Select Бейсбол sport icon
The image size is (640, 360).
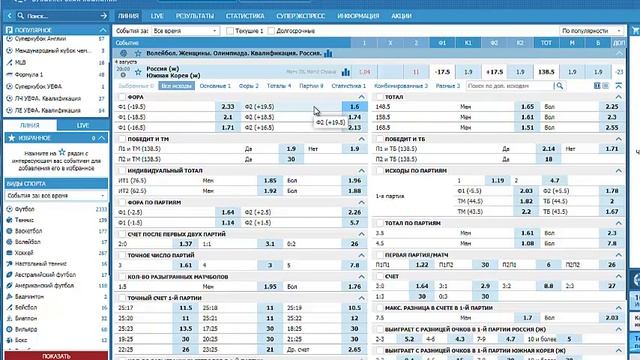click(x=9, y=307)
